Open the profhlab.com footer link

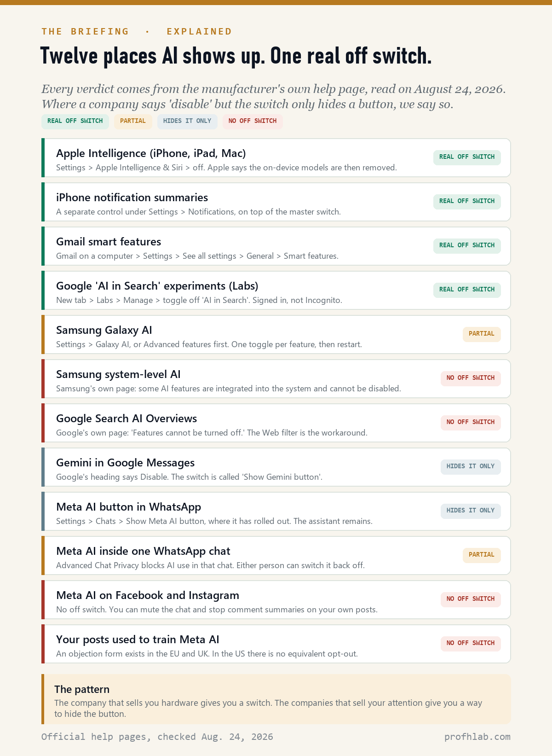point(477,737)
